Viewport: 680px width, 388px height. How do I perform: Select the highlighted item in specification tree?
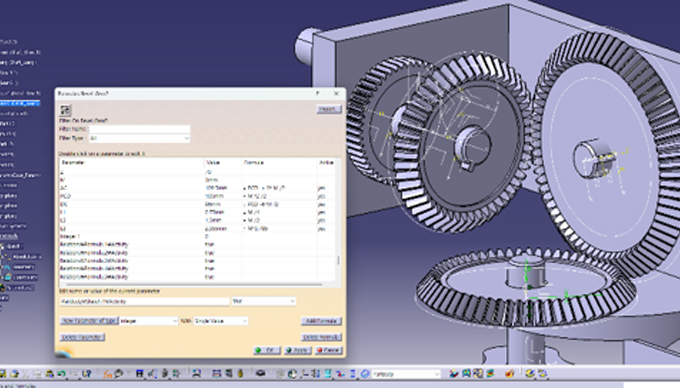pyautogui.click(x=20, y=103)
